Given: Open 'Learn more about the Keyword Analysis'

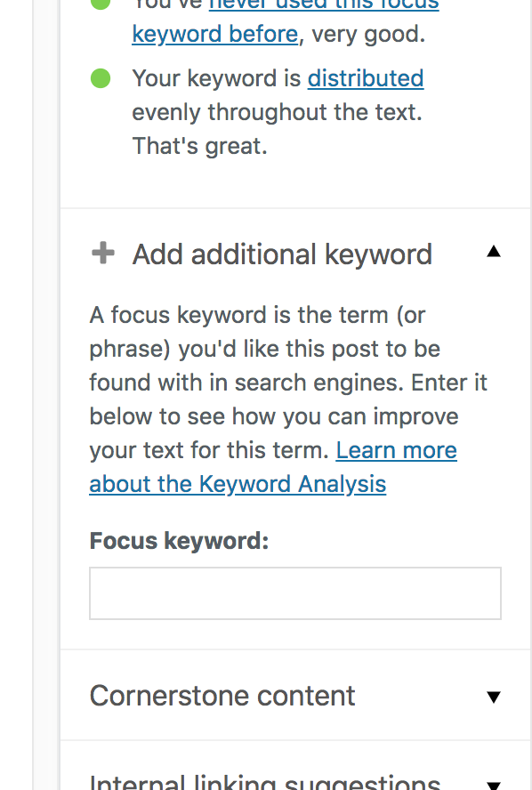Looking at the screenshot, I should coord(272,466).
